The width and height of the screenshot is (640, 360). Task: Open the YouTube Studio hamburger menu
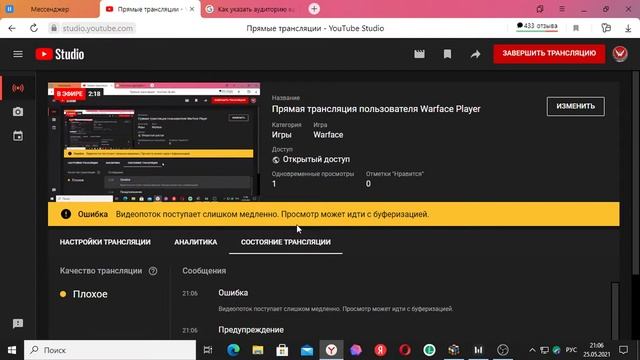pyautogui.click(x=18, y=54)
